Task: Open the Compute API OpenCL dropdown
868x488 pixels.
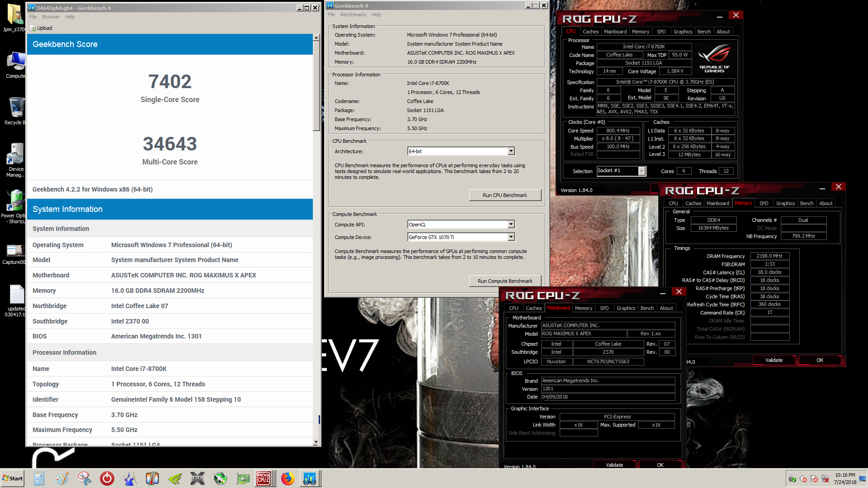Action: pos(461,225)
